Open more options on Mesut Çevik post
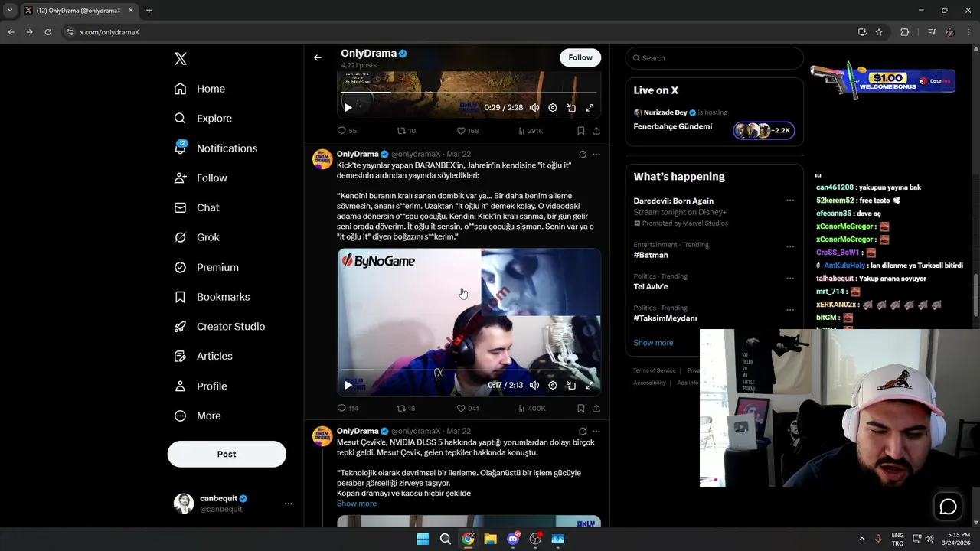The width and height of the screenshot is (980, 551). (596, 431)
